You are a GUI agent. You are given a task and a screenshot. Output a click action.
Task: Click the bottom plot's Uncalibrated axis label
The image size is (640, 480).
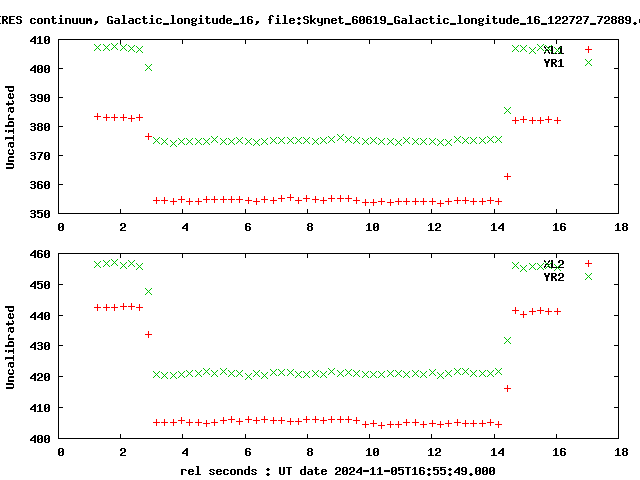point(10,347)
